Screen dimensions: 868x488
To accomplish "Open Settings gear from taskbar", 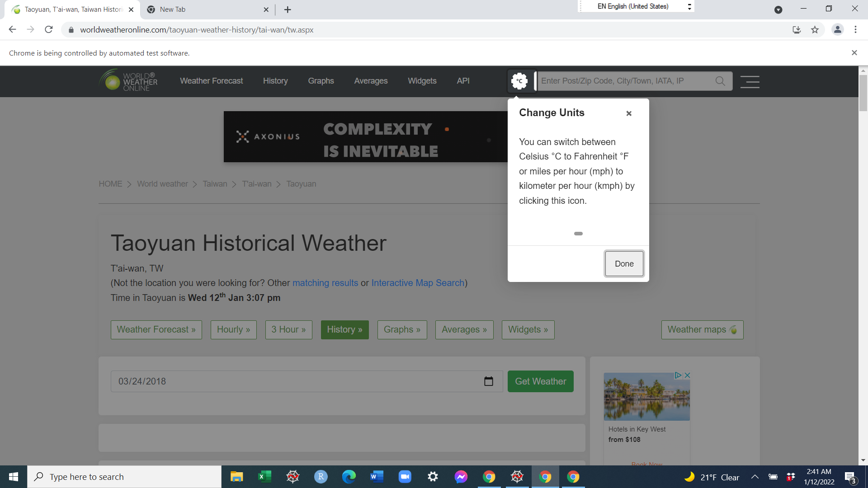I will (x=433, y=477).
